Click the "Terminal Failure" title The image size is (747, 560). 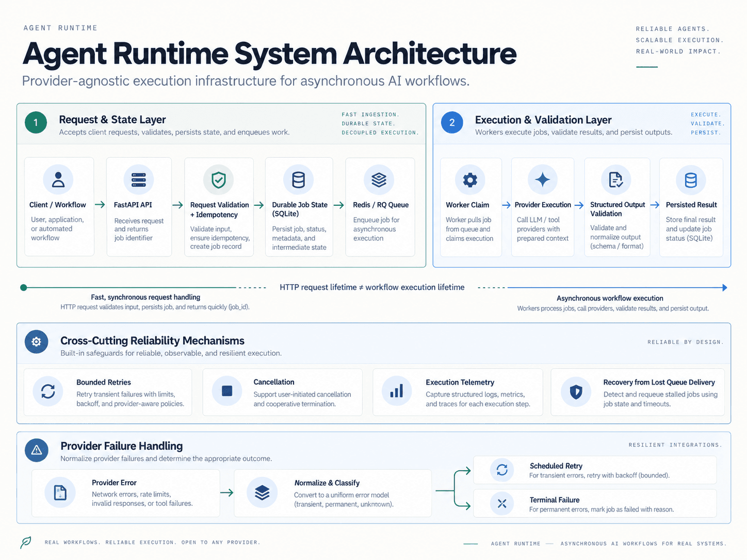555,500
